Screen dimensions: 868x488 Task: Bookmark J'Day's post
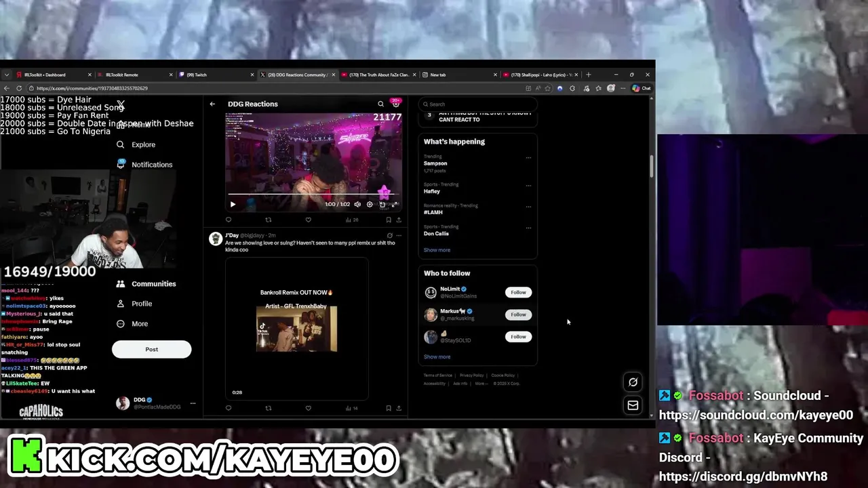coord(389,408)
